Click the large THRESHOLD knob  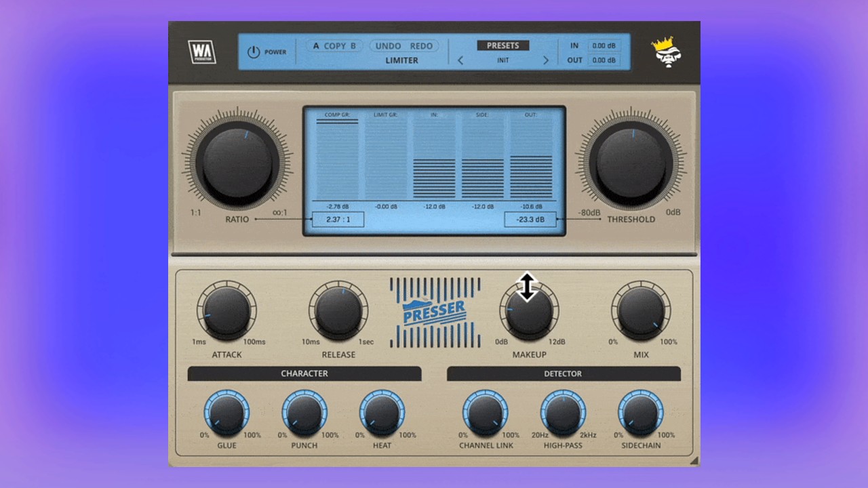631,162
